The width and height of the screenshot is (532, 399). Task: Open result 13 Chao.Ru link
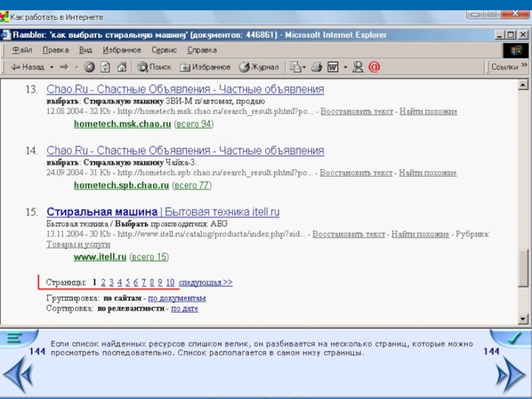pyautogui.click(x=186, y=89)
